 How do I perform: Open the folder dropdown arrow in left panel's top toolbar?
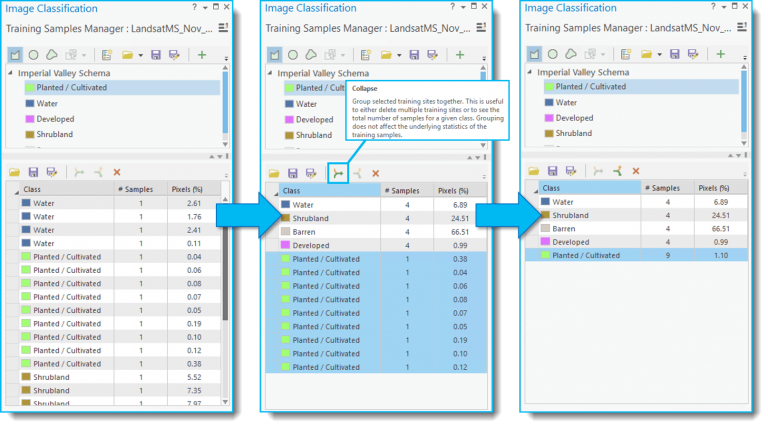(x=141, y=55)
